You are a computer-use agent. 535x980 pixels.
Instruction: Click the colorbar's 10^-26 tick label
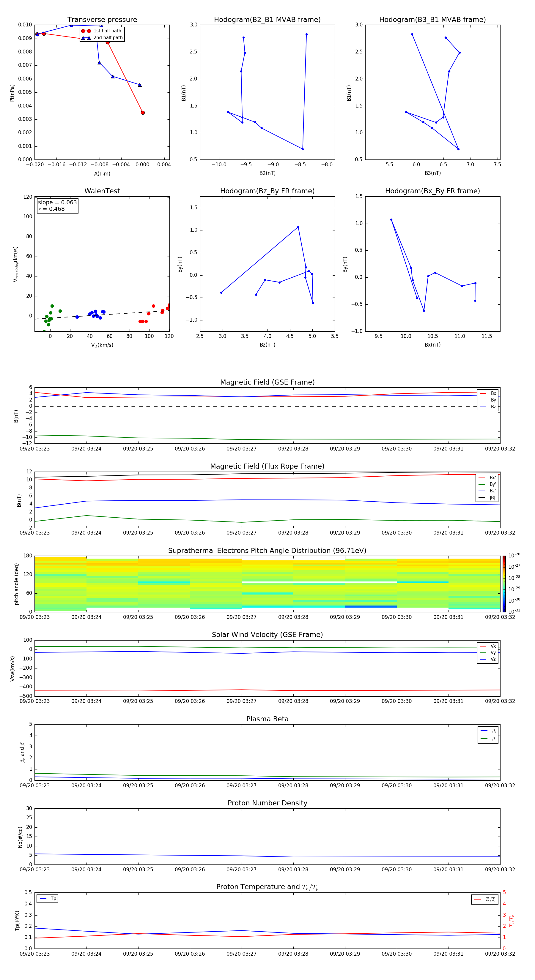click(514, 555)
